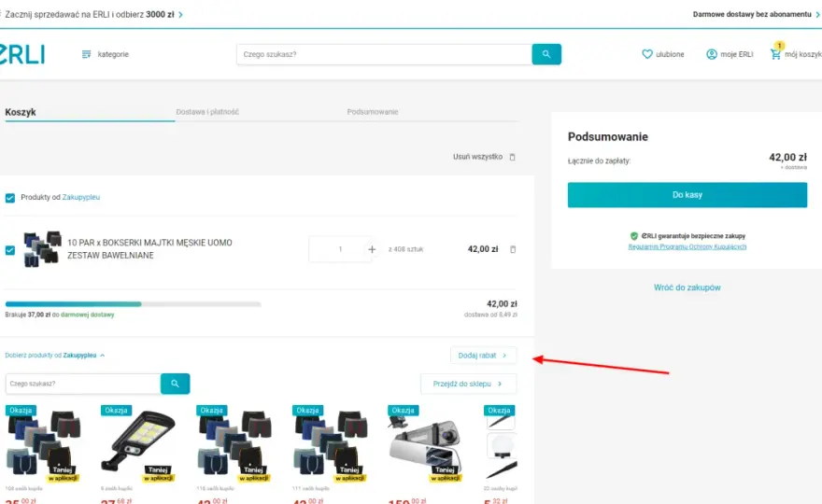Click trash icon next to Usuń wszystko
Screen dimensions: 822x504
click(512, 157)
